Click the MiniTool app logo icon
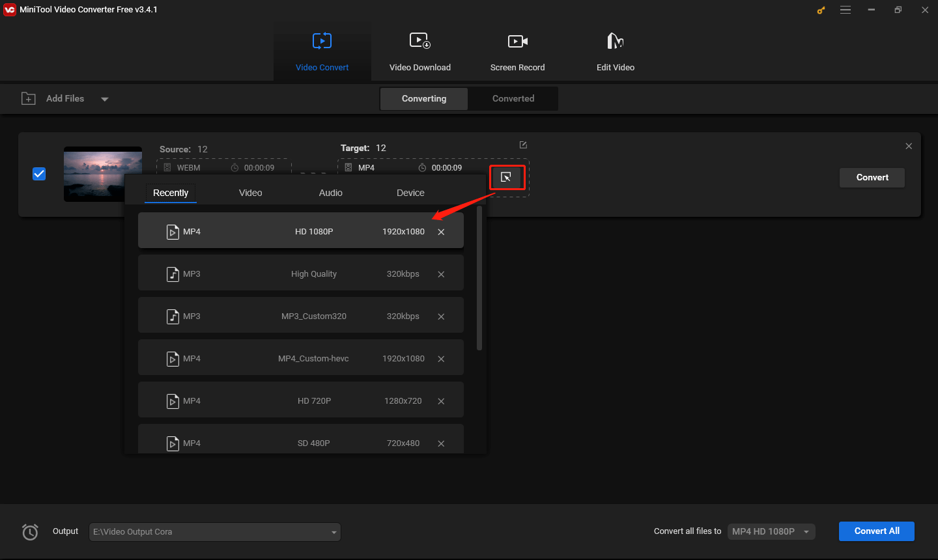This screenshot has height=560, width=938. 10,10
